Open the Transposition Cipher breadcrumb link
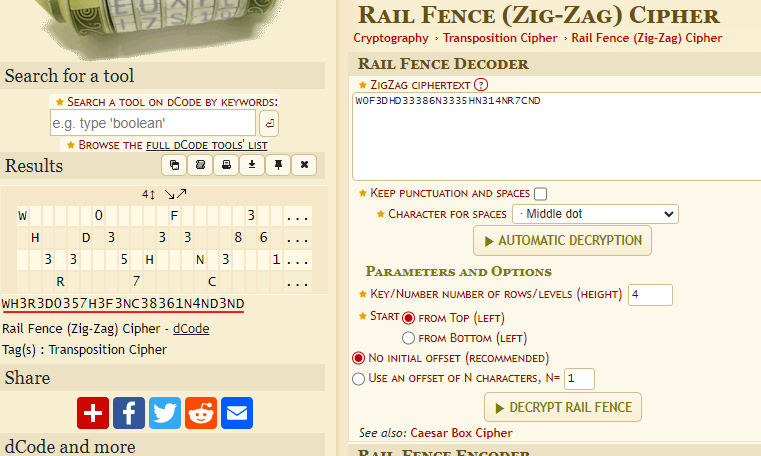 coord(500,38)
